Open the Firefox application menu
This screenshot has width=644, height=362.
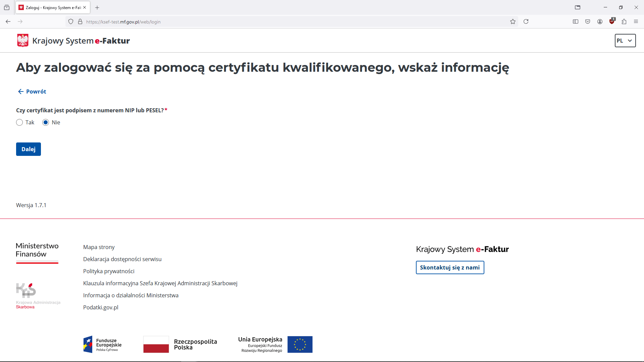click(636, 21)
